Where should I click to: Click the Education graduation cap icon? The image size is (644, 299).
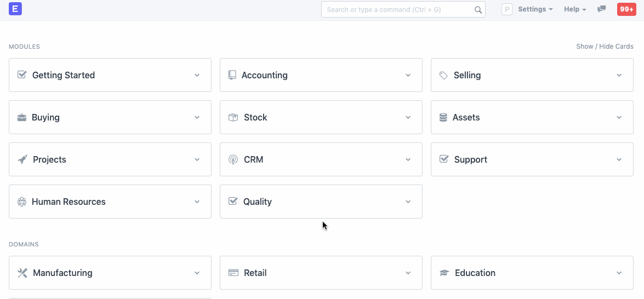point(444,273)
